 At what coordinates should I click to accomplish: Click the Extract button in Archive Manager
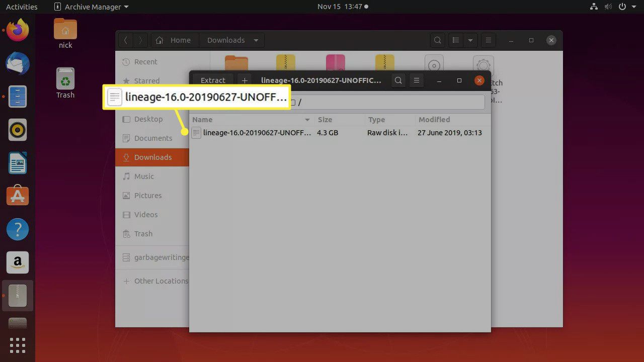click(213, 80)
